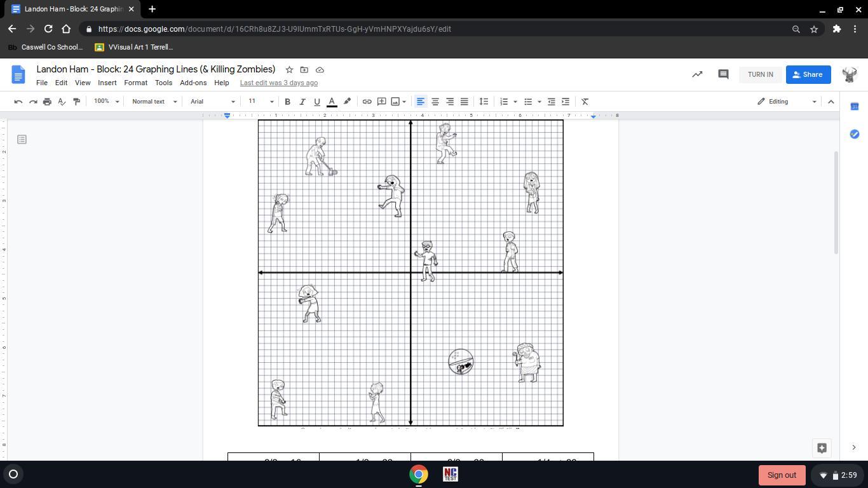This screenshot has height=488, width=868.
Task: Select the Paint format tool
Action: click(77, 102)
